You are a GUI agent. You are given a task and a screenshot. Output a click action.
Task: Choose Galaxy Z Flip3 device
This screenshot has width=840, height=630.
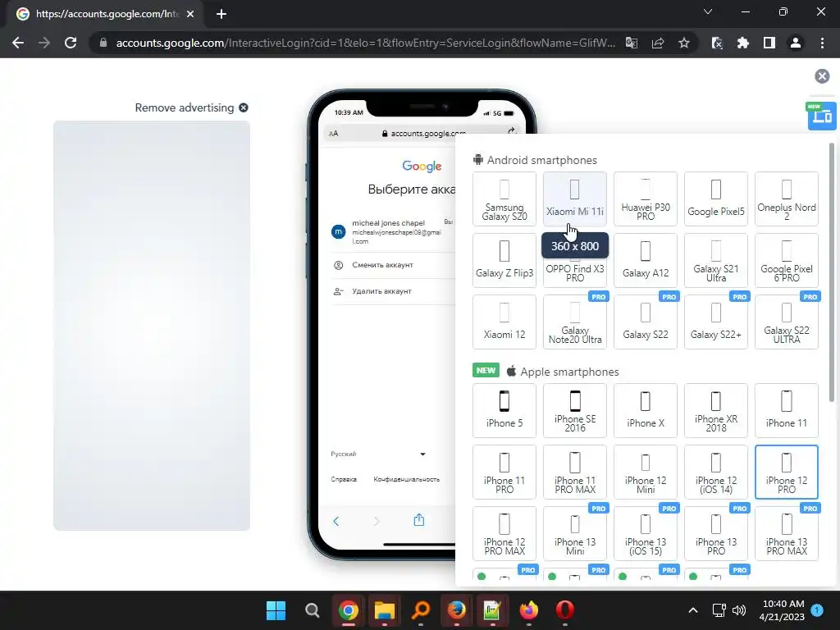[x=504, y=260]
